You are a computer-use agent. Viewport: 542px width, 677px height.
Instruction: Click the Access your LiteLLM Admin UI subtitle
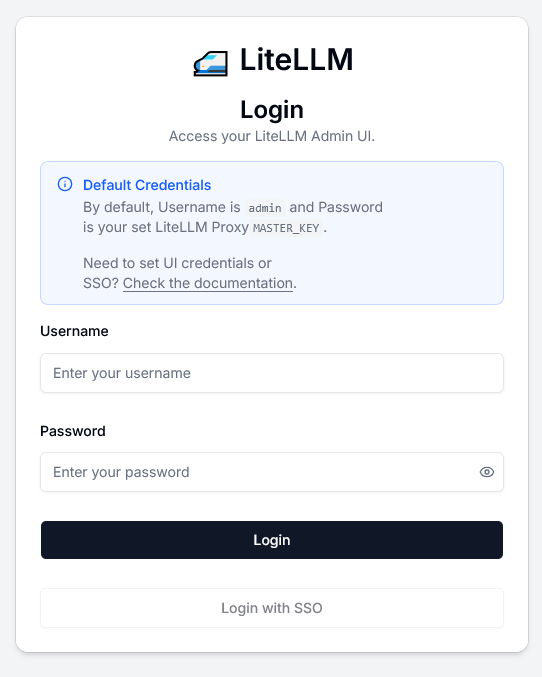coord(272,136)
